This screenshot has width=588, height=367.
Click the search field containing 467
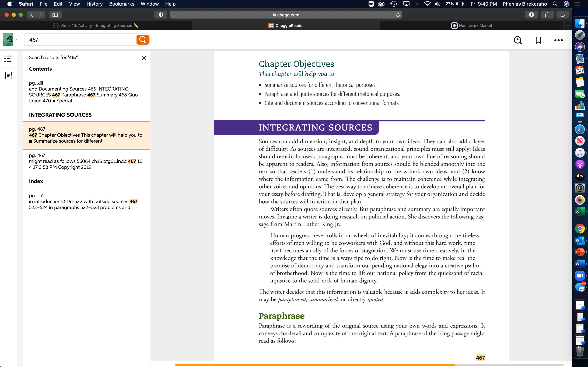(80, 39)
